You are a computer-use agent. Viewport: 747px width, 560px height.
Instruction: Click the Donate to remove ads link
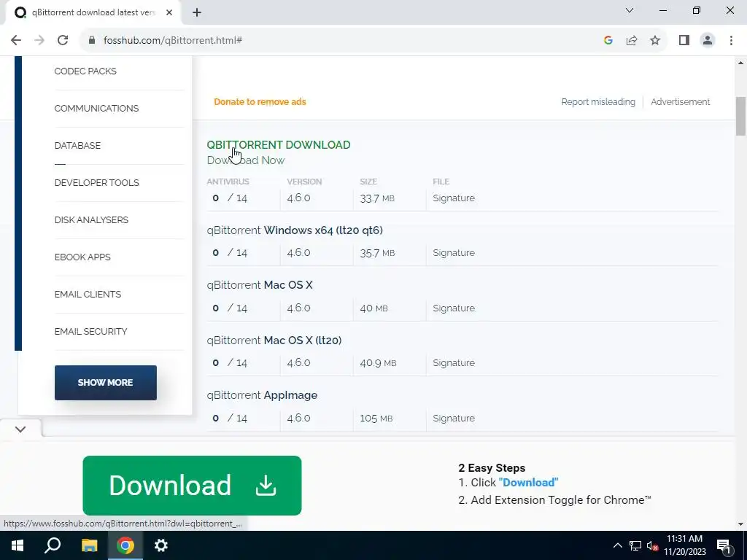pyautogui.click(x=260, y=102)
